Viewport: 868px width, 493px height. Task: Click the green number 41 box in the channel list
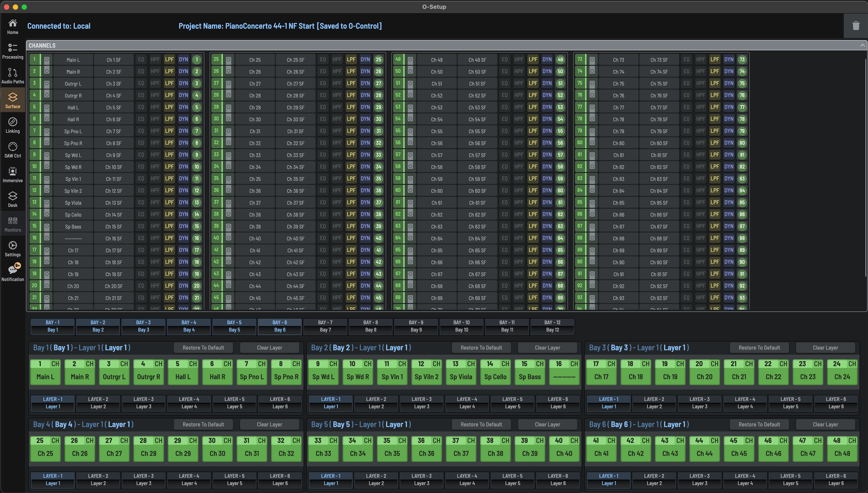click(x=216, y=250)
